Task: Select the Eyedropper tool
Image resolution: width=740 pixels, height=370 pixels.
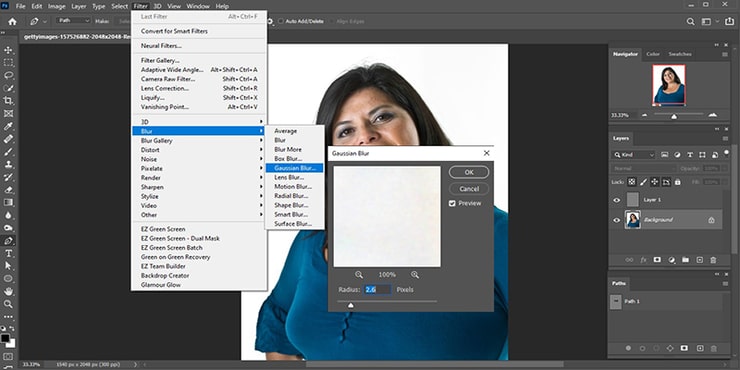Action: (x=8, y=126)
